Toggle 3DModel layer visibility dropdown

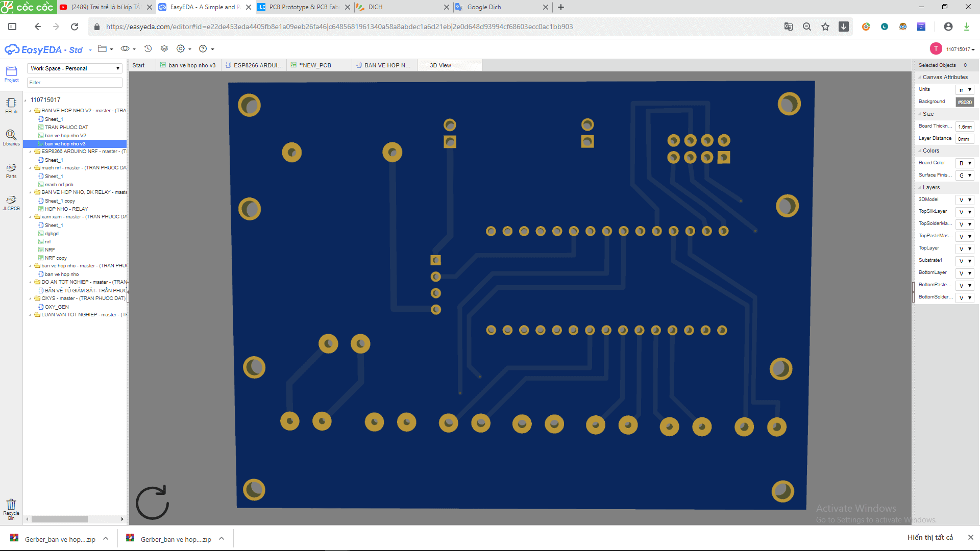click(x=965, y=200)
